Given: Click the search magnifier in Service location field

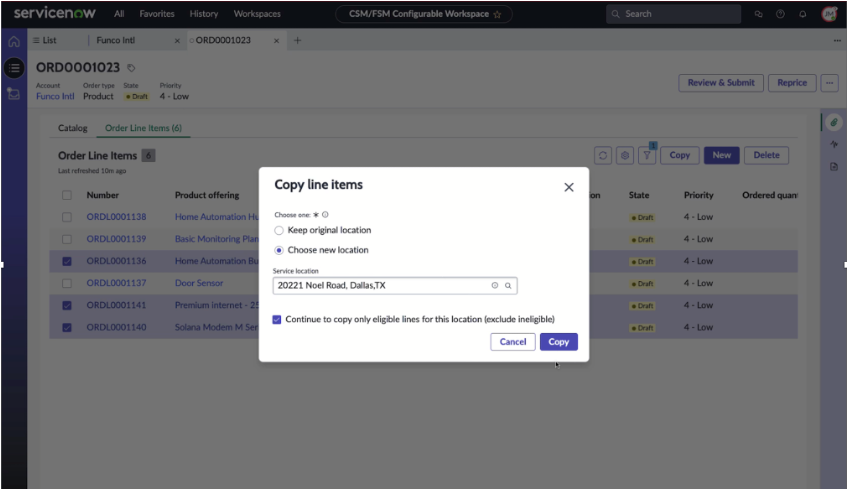Looking at the screenshot, I should 508,286.
